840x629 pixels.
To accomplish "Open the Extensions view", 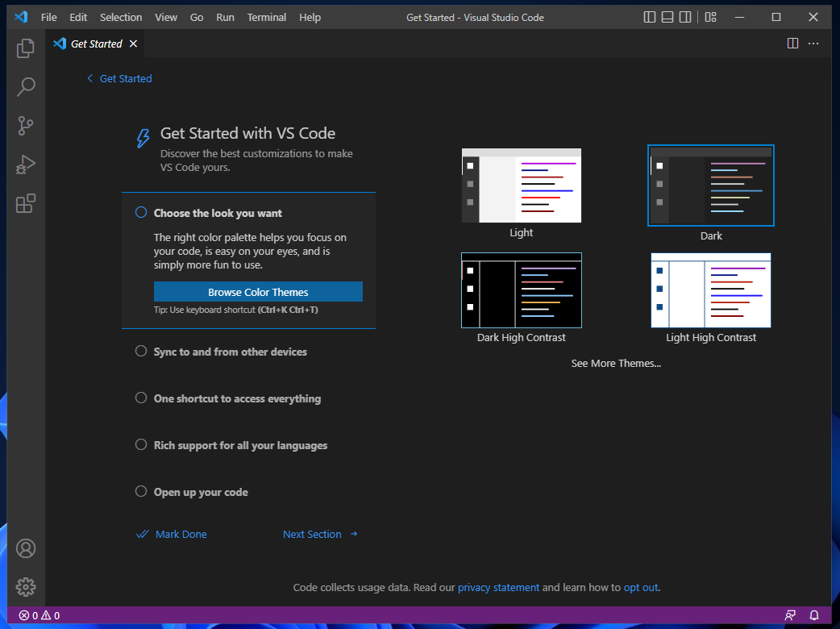I will pos(25,203).
